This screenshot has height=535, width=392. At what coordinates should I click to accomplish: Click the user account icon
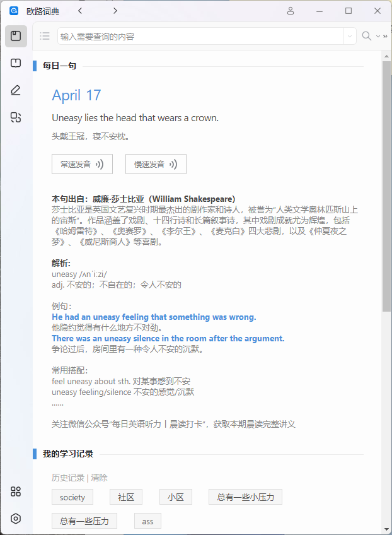291,11
